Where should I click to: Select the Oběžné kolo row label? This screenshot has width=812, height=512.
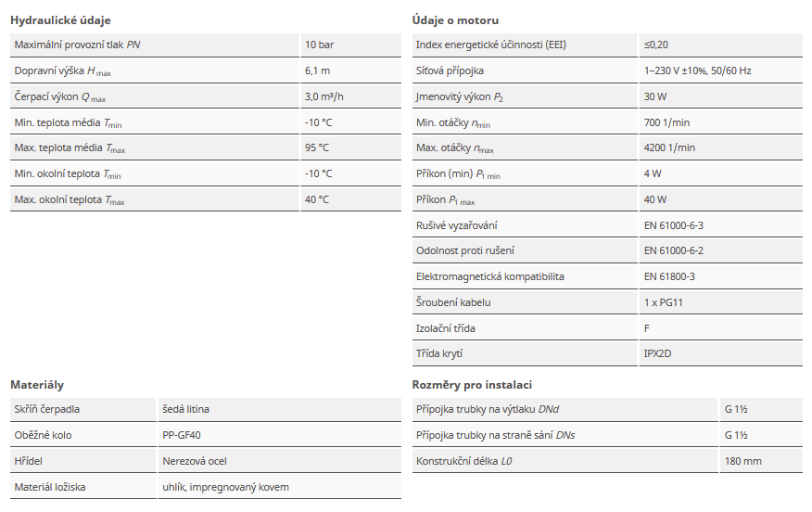(x=43, y=435)
